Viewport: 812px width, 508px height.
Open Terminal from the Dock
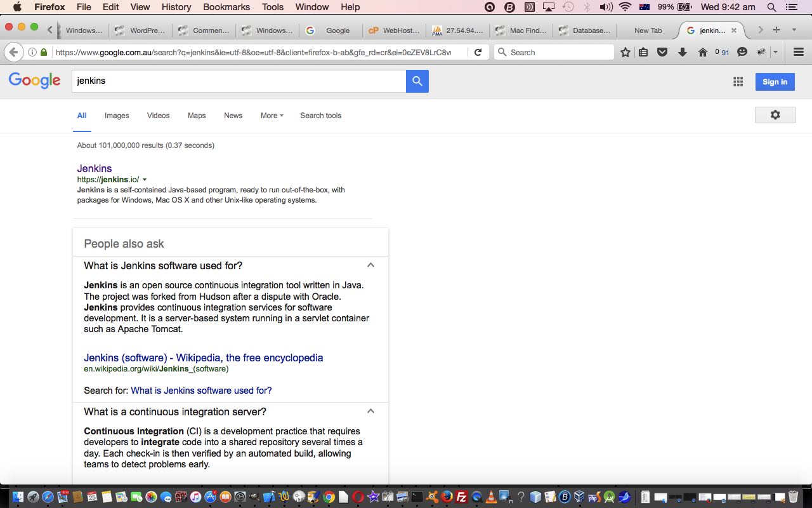417,497
